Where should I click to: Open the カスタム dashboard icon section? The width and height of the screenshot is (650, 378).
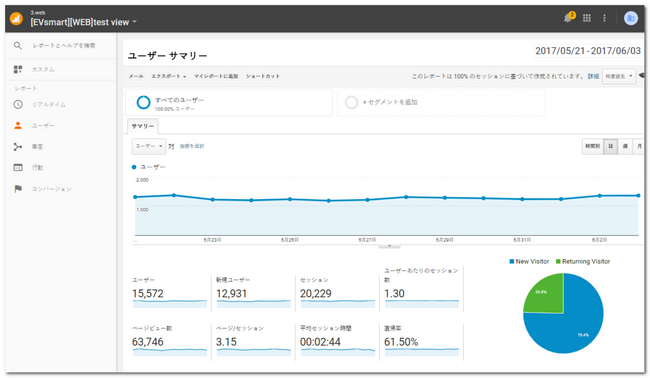(18, 69)
